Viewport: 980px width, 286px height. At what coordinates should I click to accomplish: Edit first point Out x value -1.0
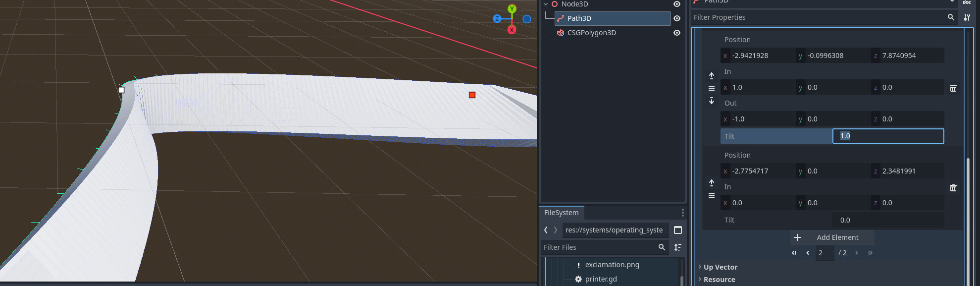pyautogui.click(x=758, y=119)
